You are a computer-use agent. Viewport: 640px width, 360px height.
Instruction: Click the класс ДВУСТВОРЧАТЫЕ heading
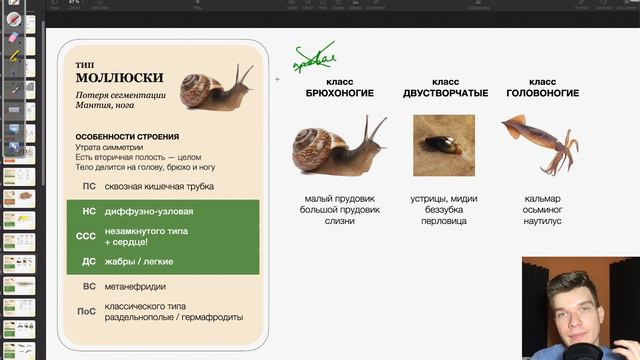(x=445, y=88)
